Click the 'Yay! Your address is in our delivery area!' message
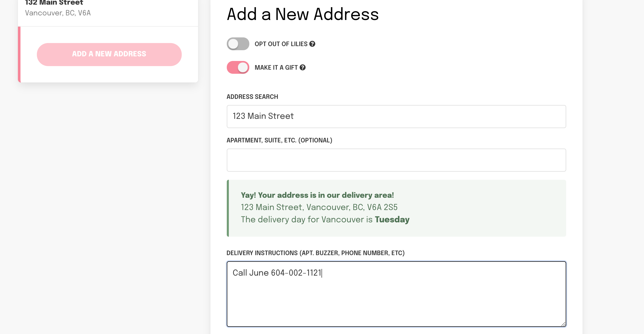This screenshot has width=644, height=334. coord(317,195)
